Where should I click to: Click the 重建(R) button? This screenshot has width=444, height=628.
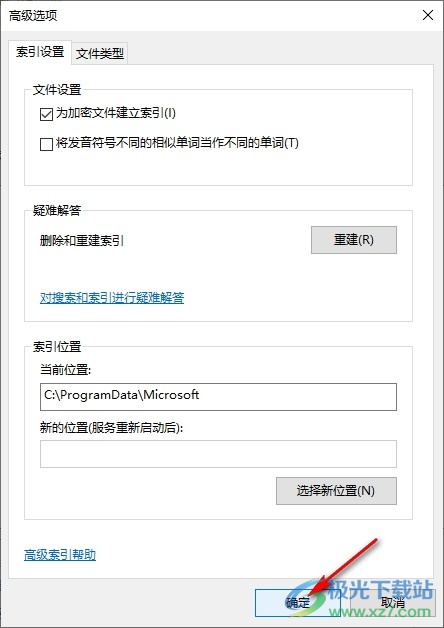tap(354, 240)
